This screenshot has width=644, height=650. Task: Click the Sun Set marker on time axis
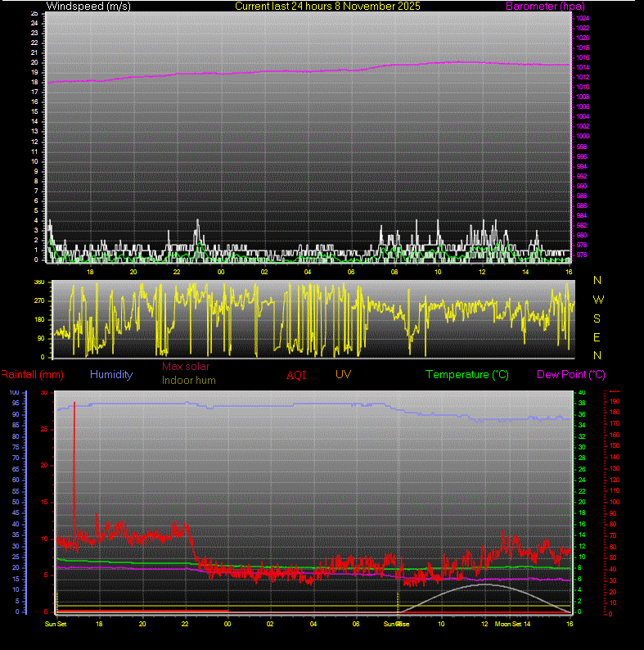point(56,624)
